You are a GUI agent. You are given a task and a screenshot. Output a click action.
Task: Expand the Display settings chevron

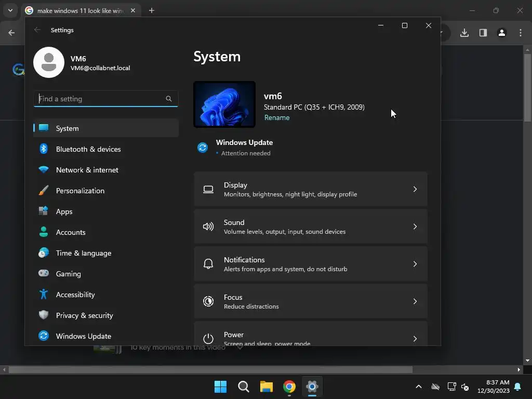(x=415, y=189)
